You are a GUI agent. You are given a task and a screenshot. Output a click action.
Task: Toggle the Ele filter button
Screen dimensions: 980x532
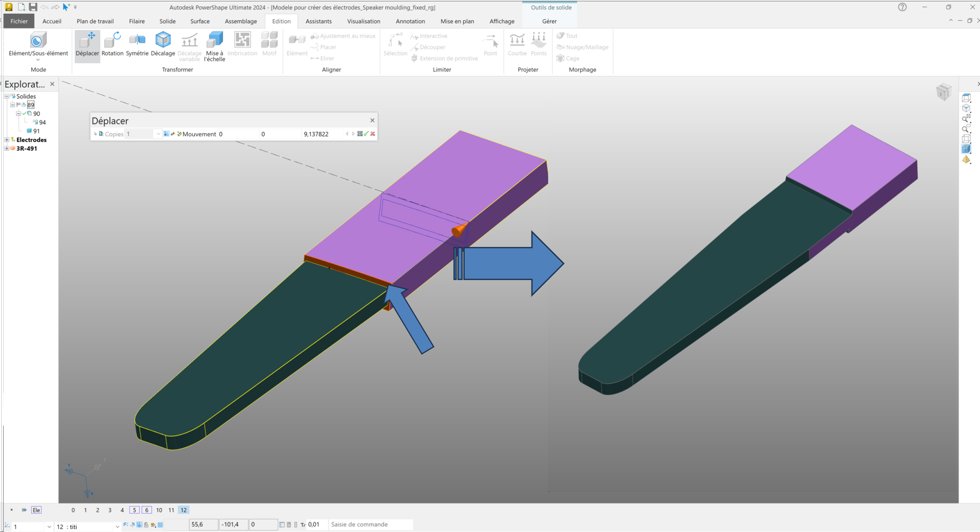click(37, 510)
